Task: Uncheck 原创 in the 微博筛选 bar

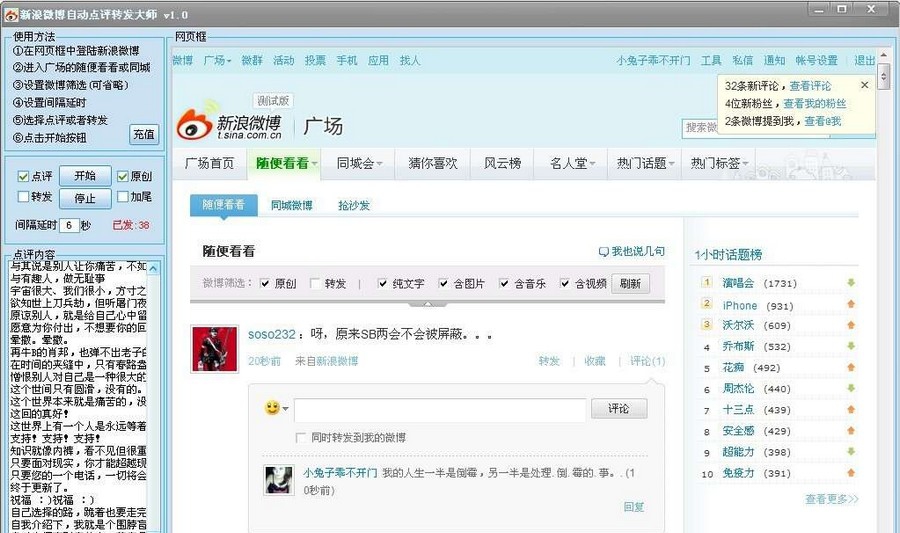Action: [x=265, y=283]
